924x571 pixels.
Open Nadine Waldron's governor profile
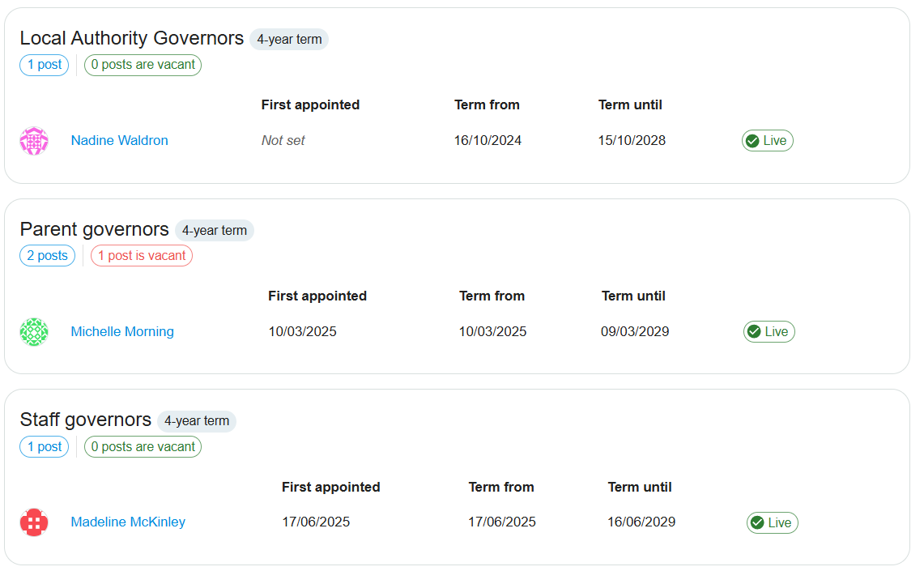(x=119, y=141)
